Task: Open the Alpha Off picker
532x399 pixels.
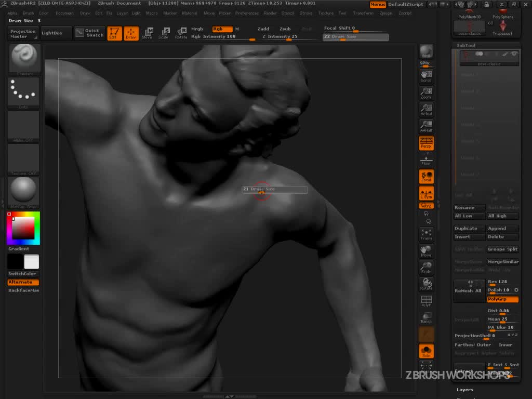Action: pos(23,127)
